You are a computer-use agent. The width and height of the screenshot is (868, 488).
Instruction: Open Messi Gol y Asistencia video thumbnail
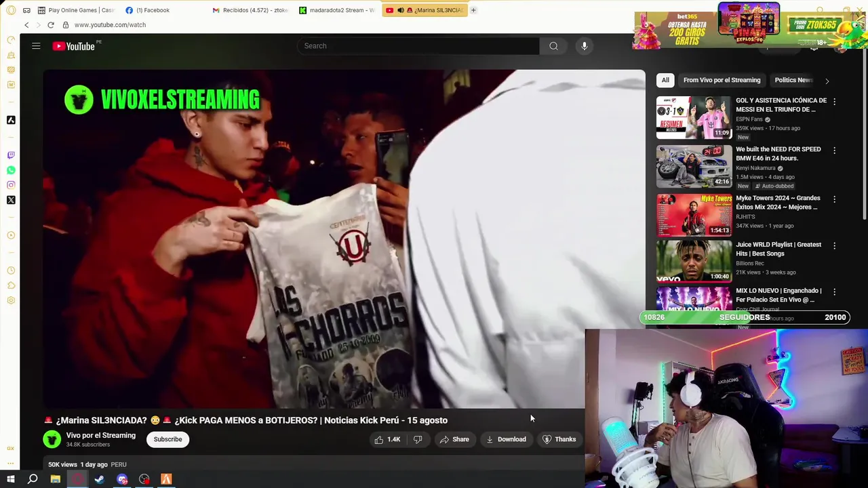(x=694, y=118)
